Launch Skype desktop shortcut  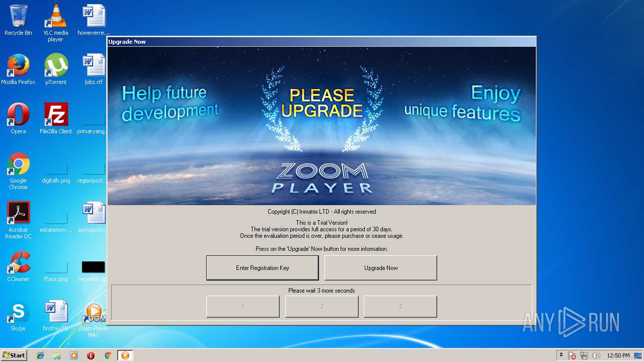click(18, 316)
